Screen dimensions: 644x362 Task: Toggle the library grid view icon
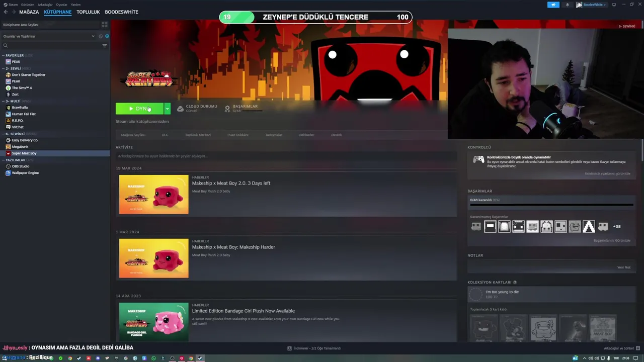[105, 25]
